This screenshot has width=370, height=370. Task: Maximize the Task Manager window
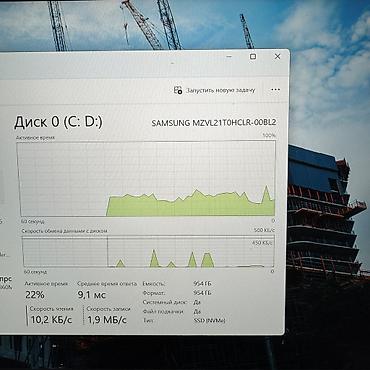point(253,57)
